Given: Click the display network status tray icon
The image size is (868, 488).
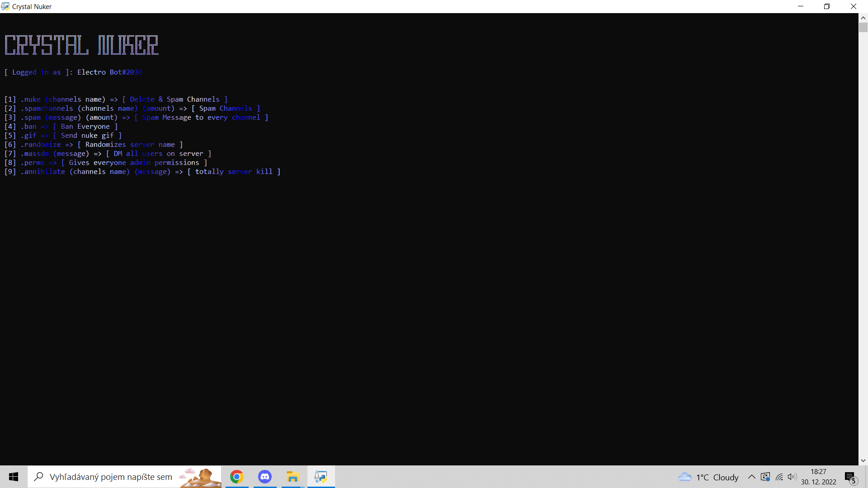Looking at the screenshot, I should [x=765, y=477].
